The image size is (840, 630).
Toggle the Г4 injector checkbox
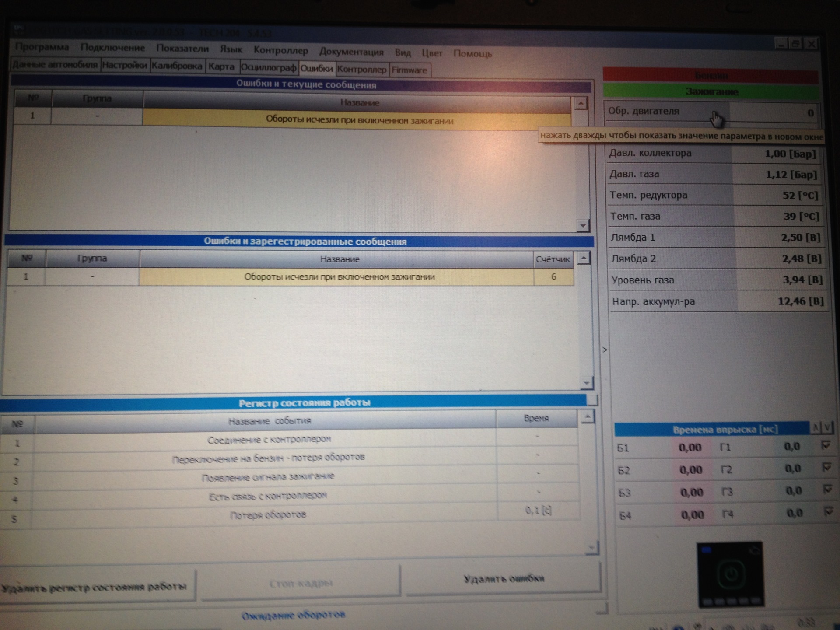click(828, 511)
